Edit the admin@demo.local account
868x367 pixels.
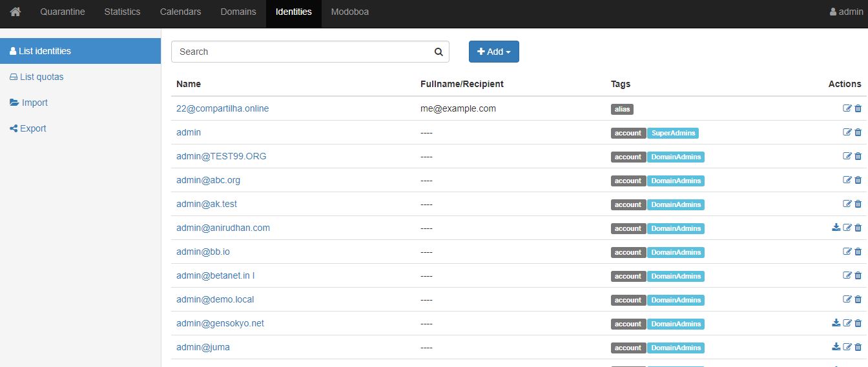pos(847,299)
